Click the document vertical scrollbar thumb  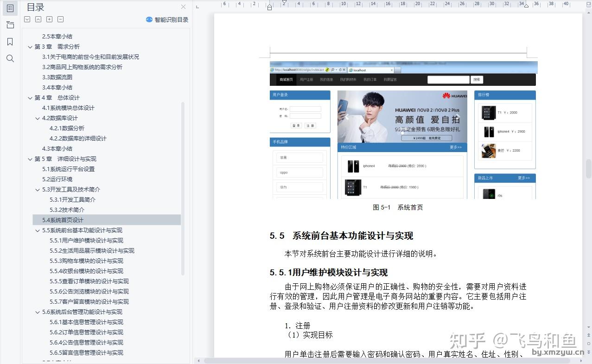pyautogui.click(x=589, y=169)
